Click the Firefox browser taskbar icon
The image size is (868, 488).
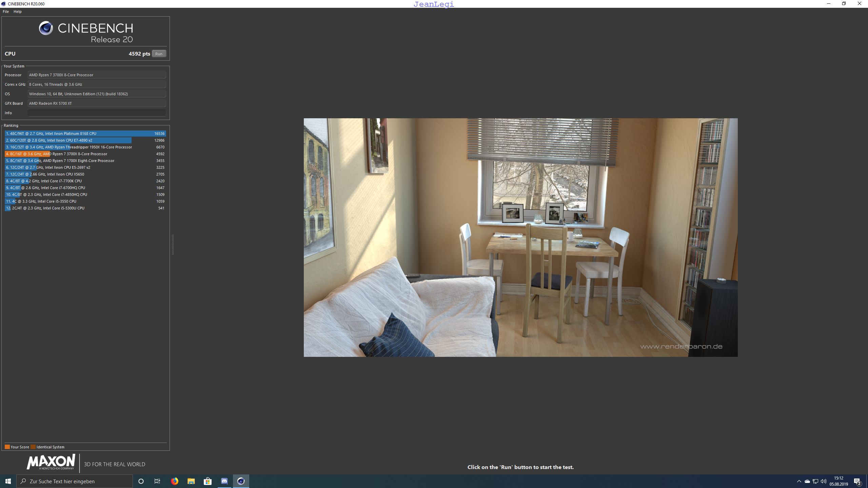174,481
